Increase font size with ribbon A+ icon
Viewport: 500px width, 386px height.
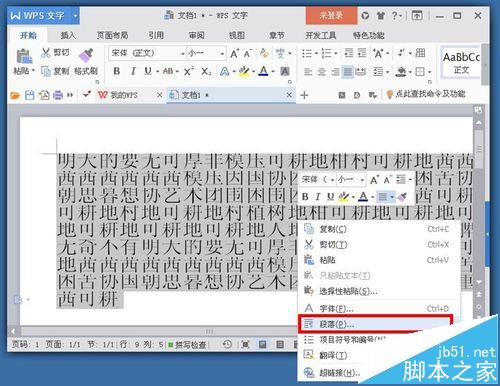[x=235, y=53]
